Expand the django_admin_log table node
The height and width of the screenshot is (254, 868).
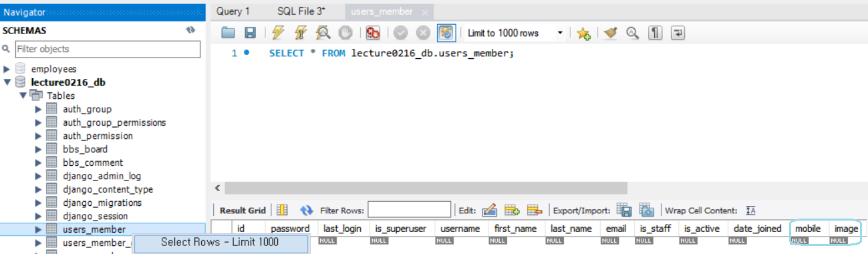[x=39, y=176]
